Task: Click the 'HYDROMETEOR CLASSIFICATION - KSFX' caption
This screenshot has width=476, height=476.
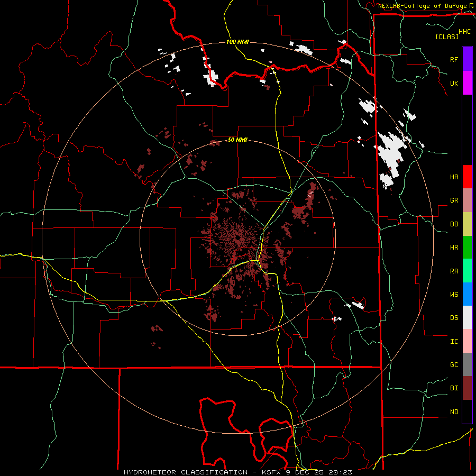Action: click(203, 472)
